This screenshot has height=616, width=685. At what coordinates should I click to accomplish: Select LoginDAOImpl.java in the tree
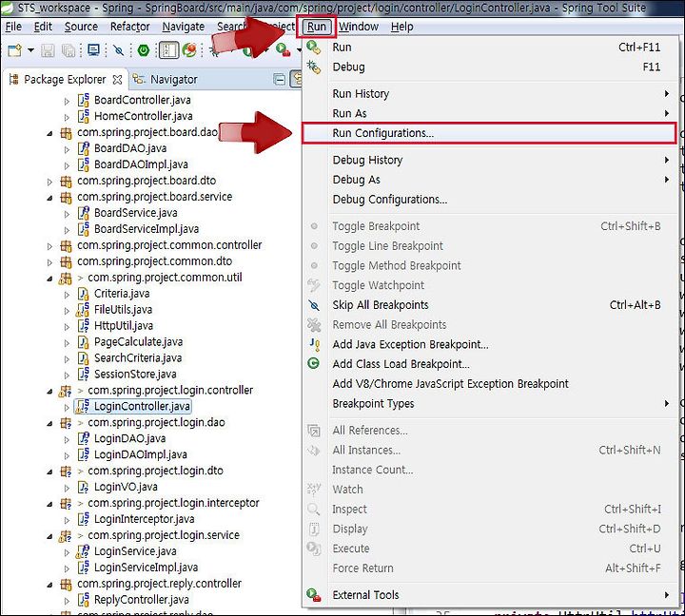(x=141, y=455)
